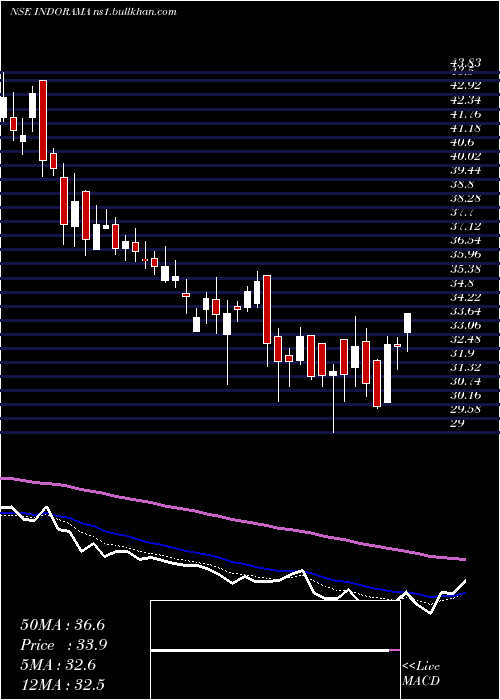Click the latest white candlestick near 33.64
Screen dimensions: 500x700
coord(407,323)
